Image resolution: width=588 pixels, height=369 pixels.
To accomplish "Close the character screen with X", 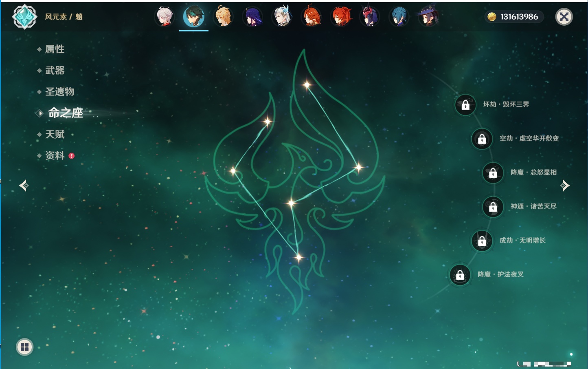I will [564, 17].
